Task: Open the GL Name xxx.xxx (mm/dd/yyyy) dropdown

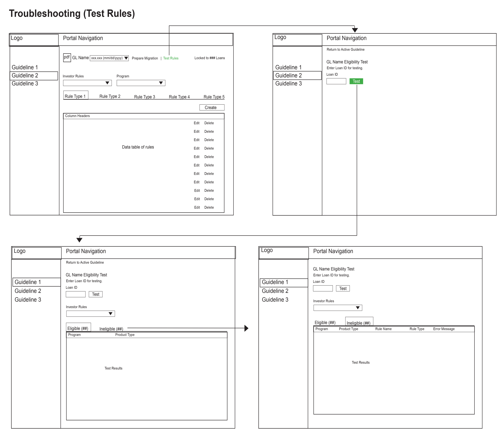Action: (x=109, y=58)
